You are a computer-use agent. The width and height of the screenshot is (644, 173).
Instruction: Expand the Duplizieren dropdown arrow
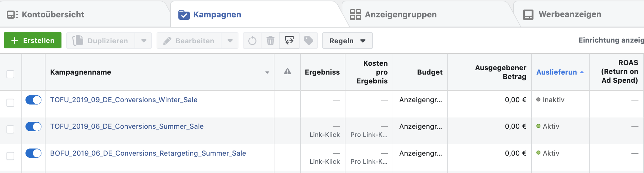144,41
